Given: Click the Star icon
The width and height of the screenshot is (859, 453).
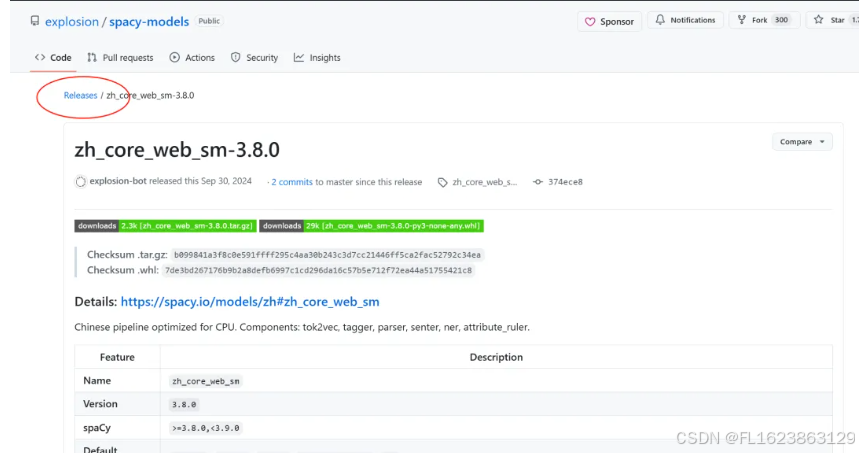Looking at the screenshot, I should point(818,20).
